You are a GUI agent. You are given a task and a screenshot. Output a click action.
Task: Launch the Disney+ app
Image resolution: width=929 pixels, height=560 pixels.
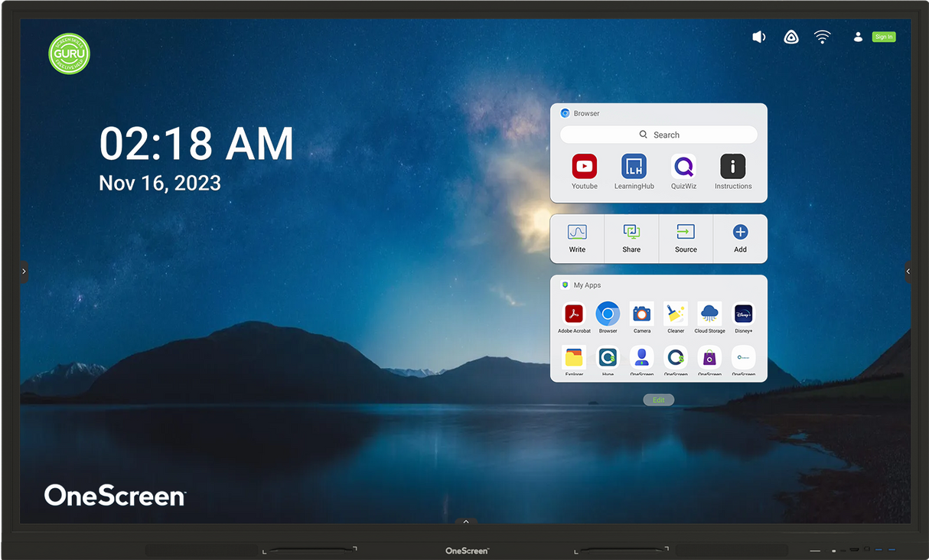743,314
